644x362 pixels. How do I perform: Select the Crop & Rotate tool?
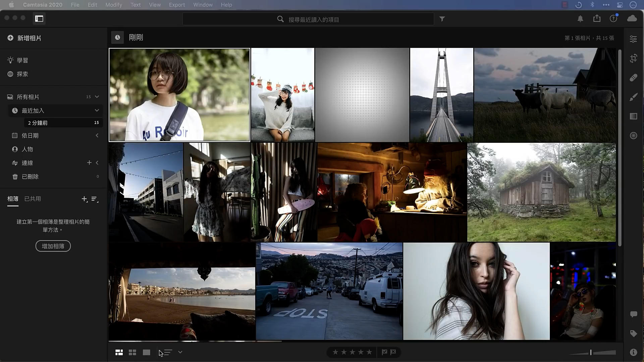click(634, 58)
